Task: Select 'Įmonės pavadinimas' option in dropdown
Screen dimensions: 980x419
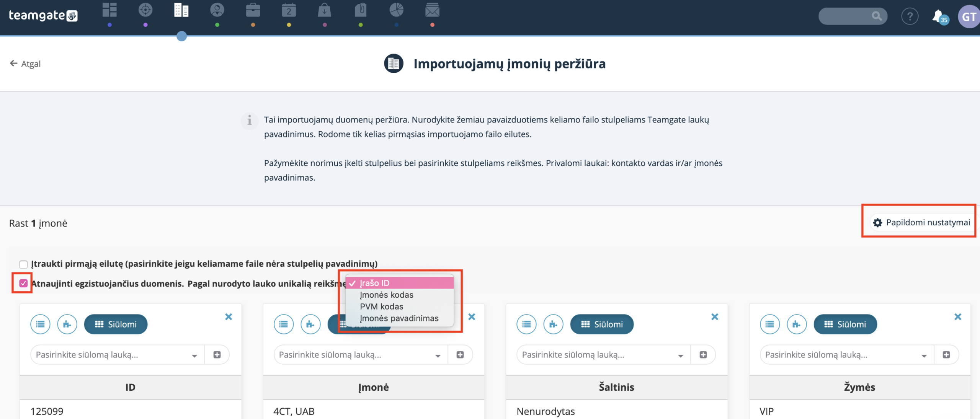Action: (400, 318)
